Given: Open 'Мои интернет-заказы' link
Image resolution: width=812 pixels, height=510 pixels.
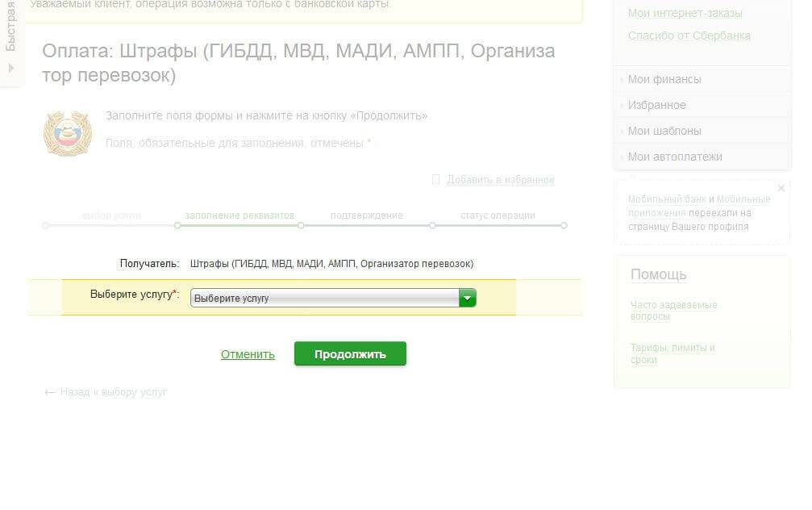Looking at the screenshot, I should tap(685, 14).
